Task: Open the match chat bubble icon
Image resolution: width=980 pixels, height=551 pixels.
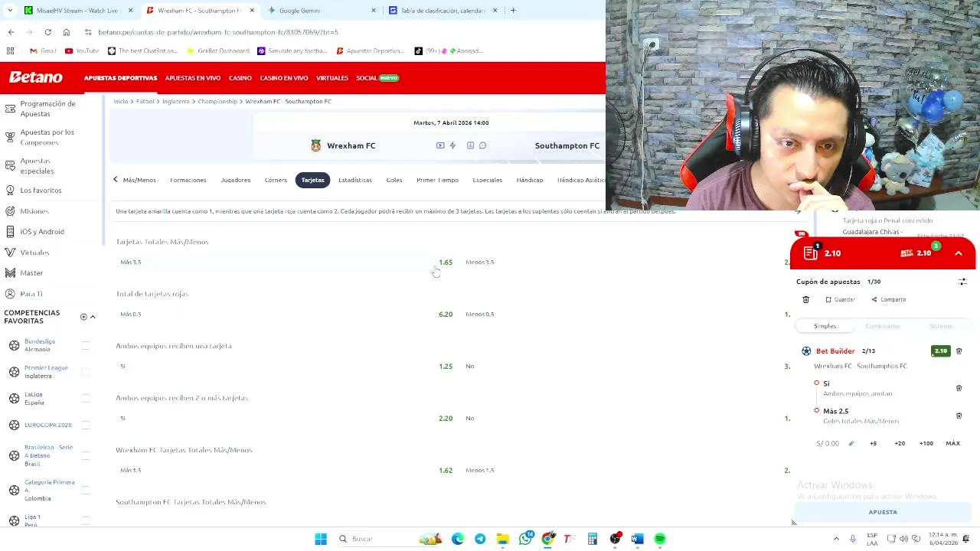Action: (482, 145)
